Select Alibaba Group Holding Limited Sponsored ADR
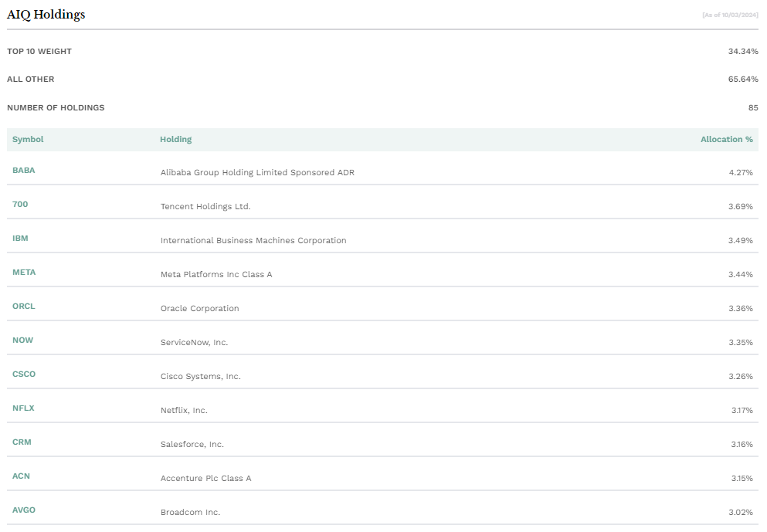The height and width of the screenshot is (532, 767). pyautogui.click(x=257, y=173)
